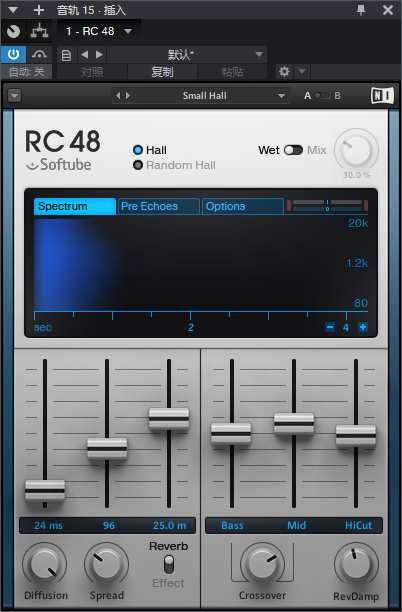Toggle the A/B comparison switch
Image resolution: width=402 pixels, height=612 pixels.
[322, 96]
